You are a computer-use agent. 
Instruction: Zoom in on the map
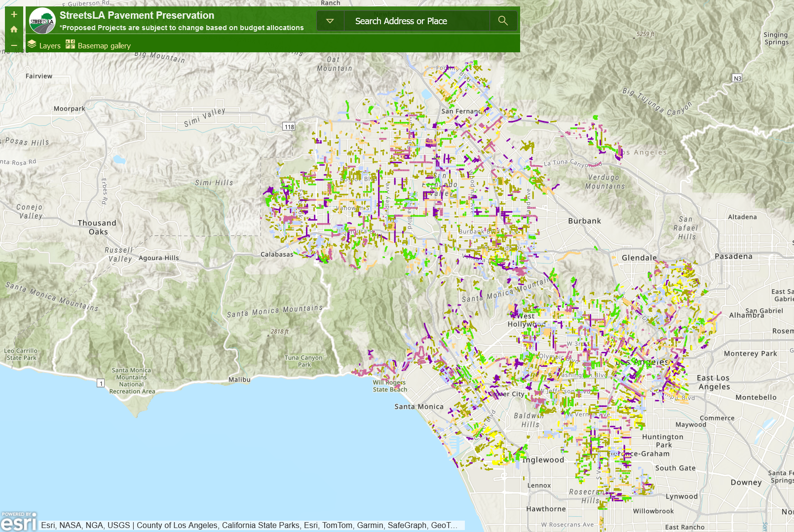coord(14,15)
